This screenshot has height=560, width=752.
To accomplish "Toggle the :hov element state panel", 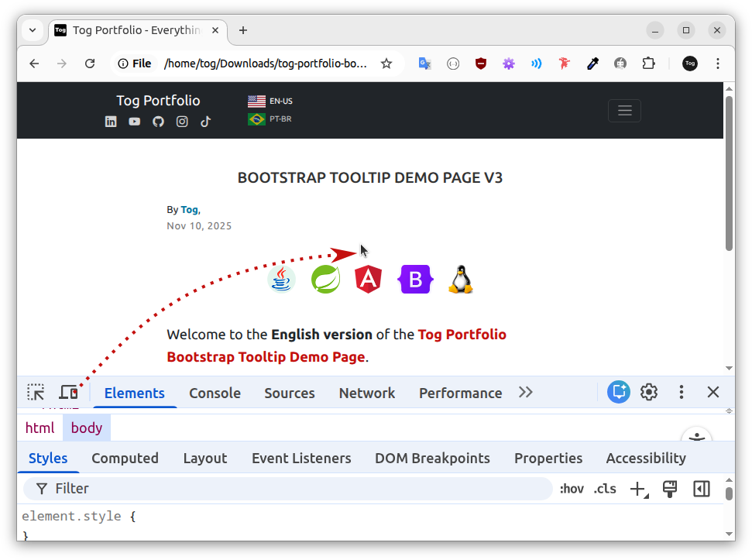I will click(572, 489).
